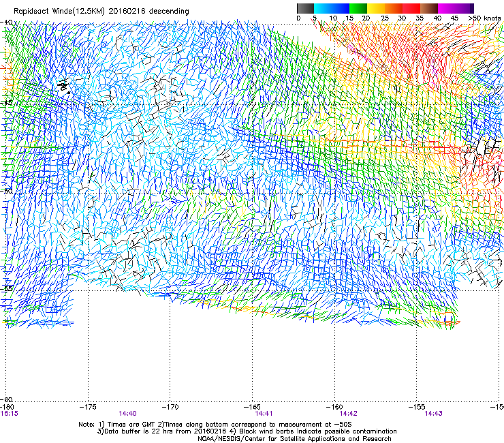This screenshot has height=443, width=504.
Task: Click the '-40' latitude axis label
Action: [6, 22]
